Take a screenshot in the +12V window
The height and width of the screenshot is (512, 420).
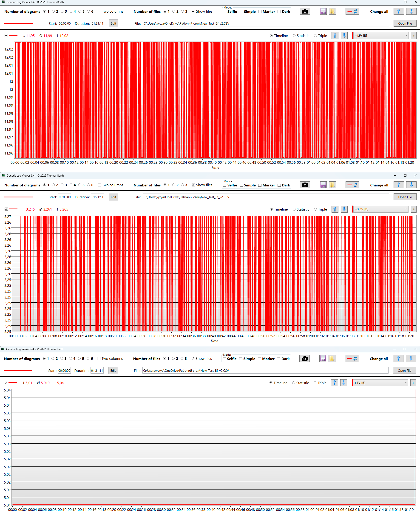click(305, 11)
